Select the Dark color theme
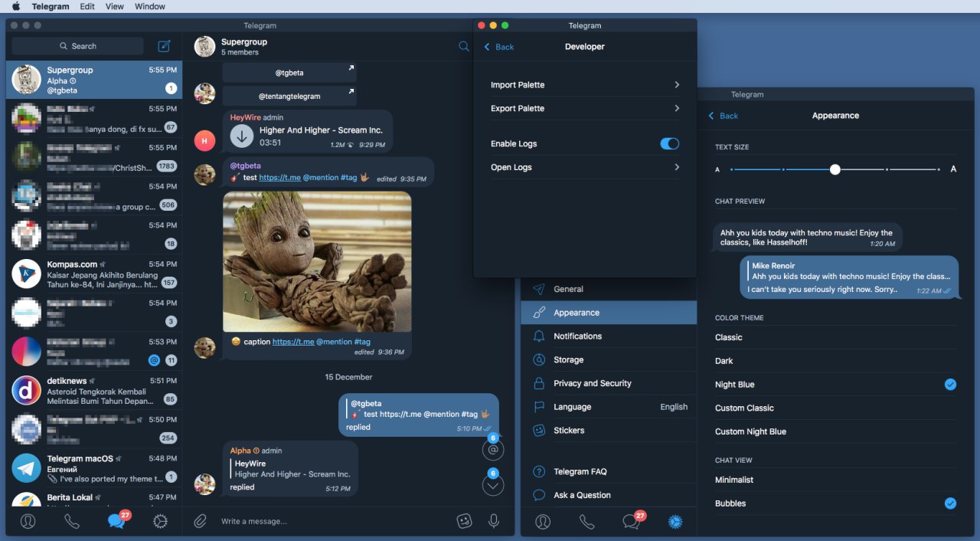980x541 pixels. [x=724, y=361]
